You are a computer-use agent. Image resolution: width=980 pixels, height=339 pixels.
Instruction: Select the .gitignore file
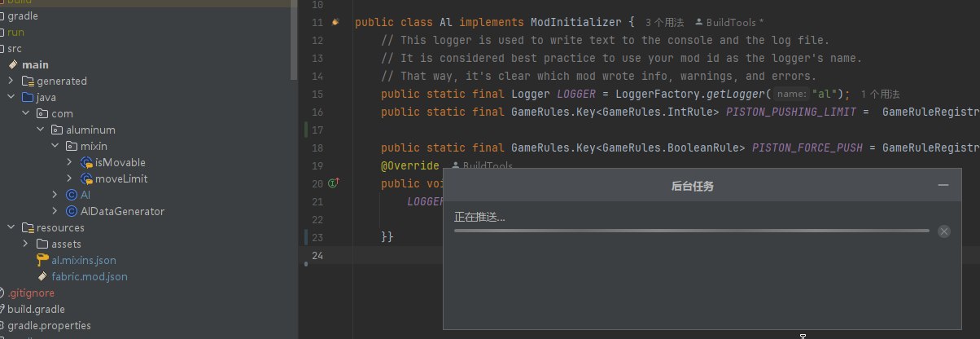[x=32, y=293]
